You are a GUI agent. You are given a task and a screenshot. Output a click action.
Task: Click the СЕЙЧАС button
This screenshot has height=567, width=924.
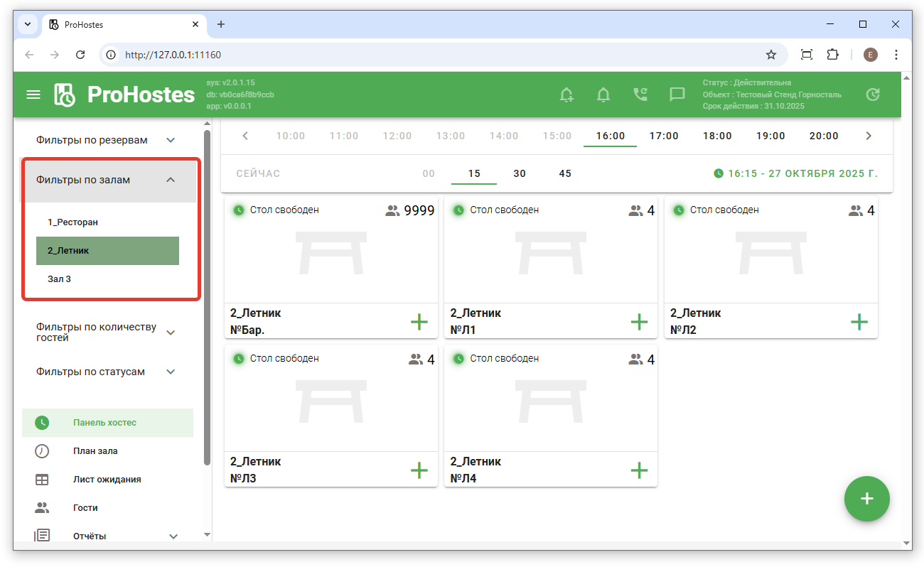[x=258, y=173]
